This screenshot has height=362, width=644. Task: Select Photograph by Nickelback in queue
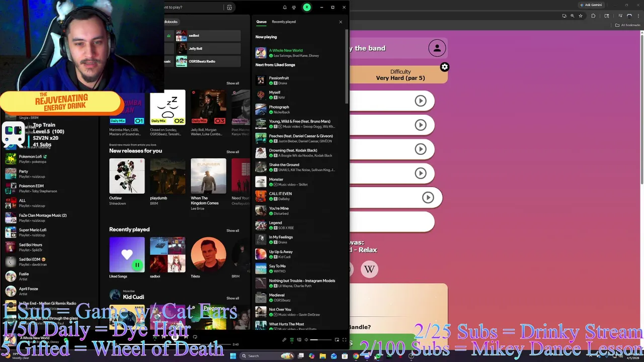(x=299, y=109)
